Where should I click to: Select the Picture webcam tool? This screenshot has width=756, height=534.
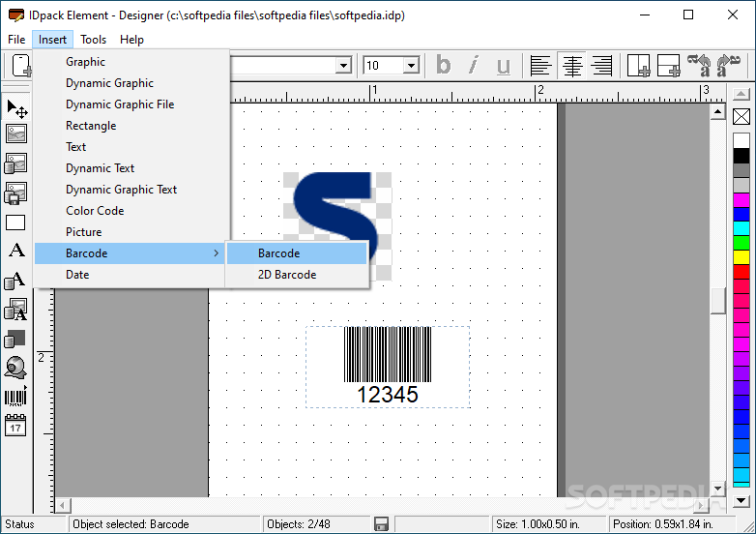(x=15, y=368)
